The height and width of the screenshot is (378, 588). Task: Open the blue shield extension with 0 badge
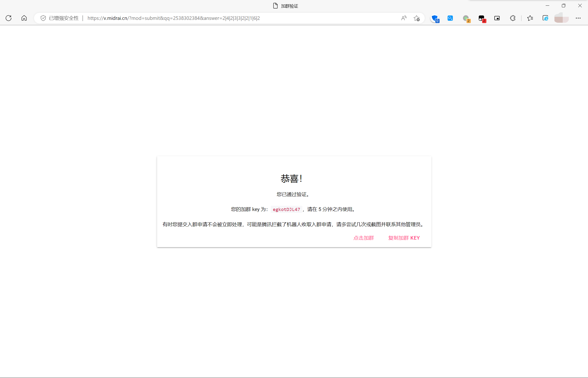pyautogui.click(x=435, y=19)
